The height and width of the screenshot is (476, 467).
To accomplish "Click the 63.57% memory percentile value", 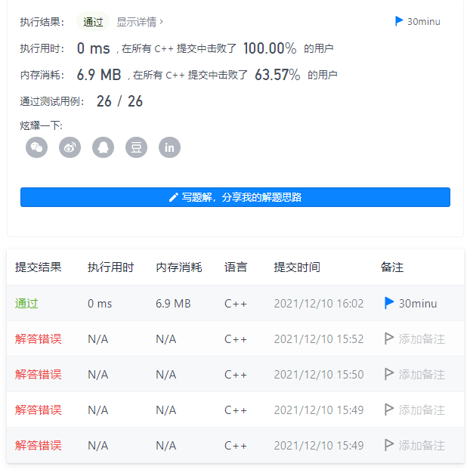I will tap(277, 75).
